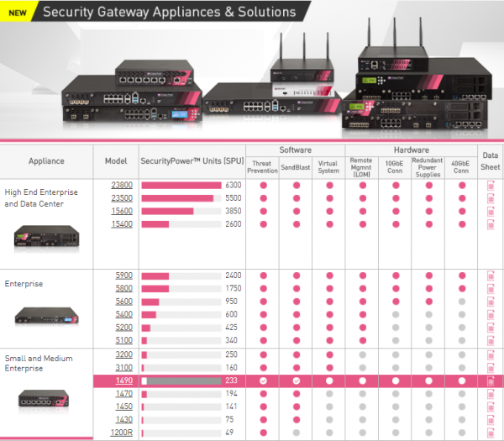Click the 3100 model link
Viewport: 504px width, 441px height.
pyautogui.click(x=123, y=367)
